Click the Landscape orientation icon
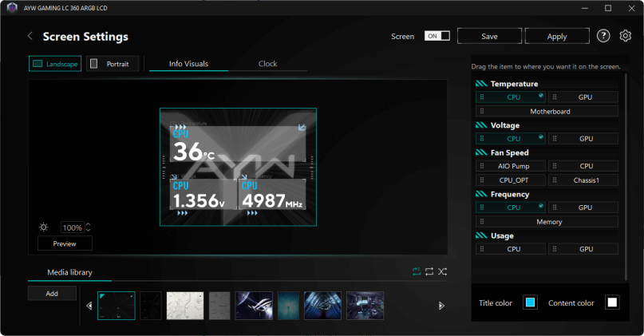Image resolution: width=644 pixels, height=336 pixels. tap(38, 64)
